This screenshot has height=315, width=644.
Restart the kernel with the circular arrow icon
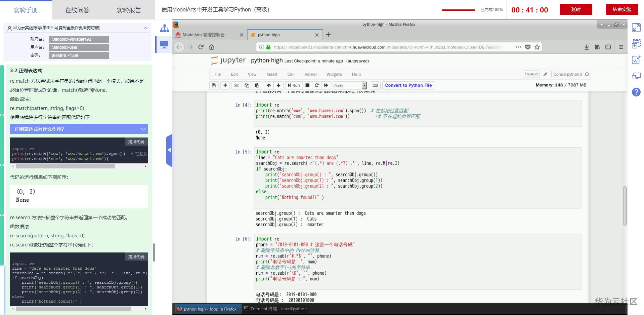(316, 85)
